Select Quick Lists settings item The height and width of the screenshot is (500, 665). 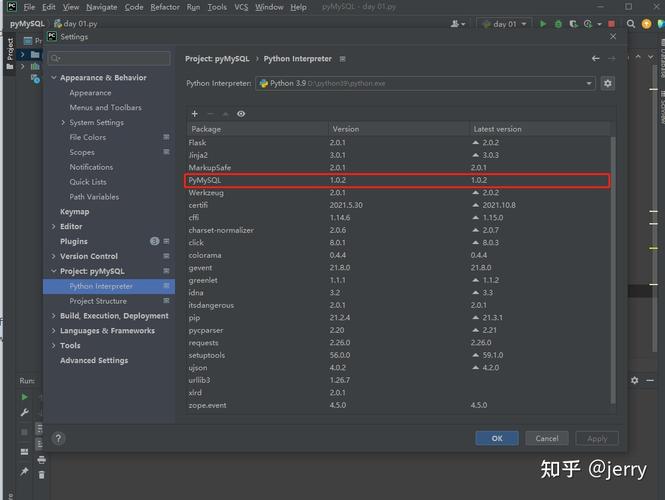click(x=88, y=182)
